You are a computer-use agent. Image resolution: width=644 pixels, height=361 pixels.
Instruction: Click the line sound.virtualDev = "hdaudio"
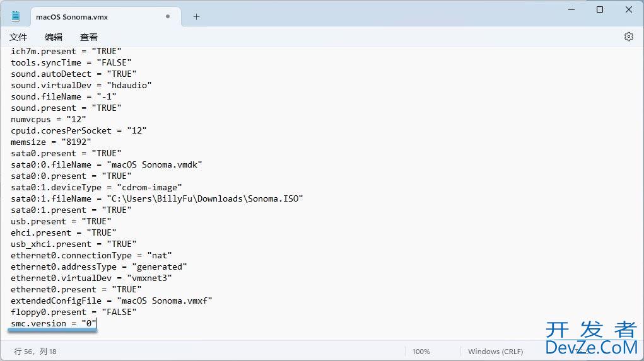pyautogui.click(x=81, y=85)
